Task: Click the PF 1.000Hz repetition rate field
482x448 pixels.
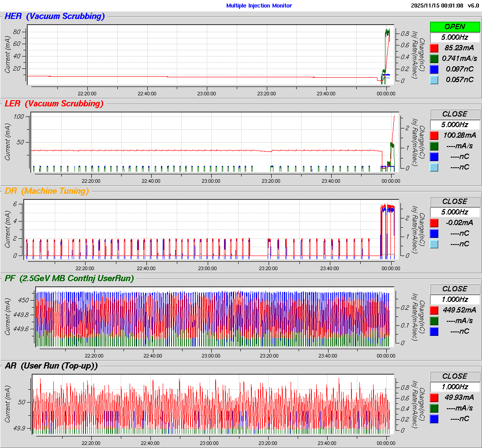Action: (455, 300)
